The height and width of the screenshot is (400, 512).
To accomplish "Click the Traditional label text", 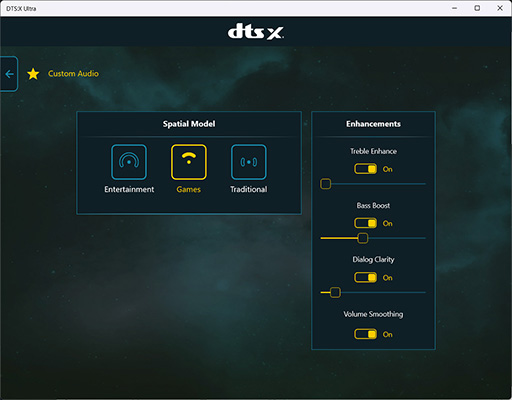I will coord(249,189).
